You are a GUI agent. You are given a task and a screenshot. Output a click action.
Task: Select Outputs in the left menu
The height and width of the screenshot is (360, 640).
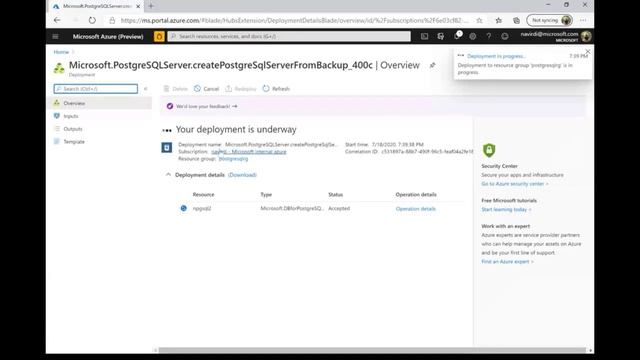point(100,129)
